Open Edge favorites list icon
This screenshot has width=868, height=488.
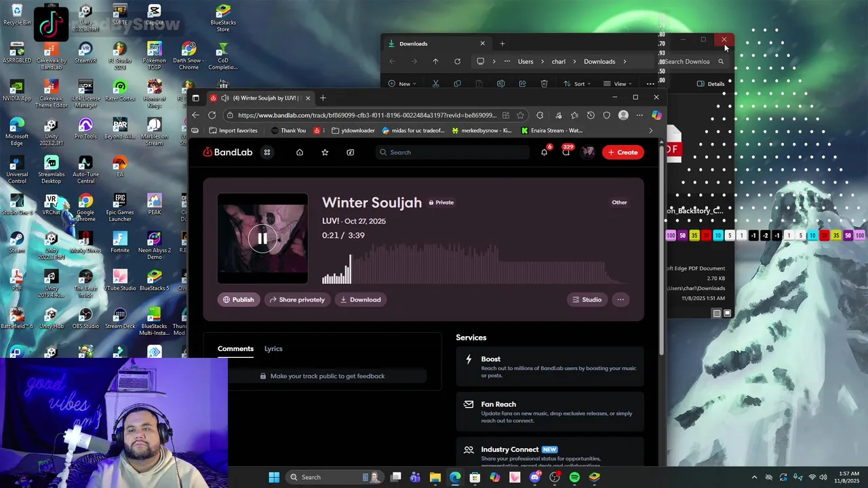[574, 115]
